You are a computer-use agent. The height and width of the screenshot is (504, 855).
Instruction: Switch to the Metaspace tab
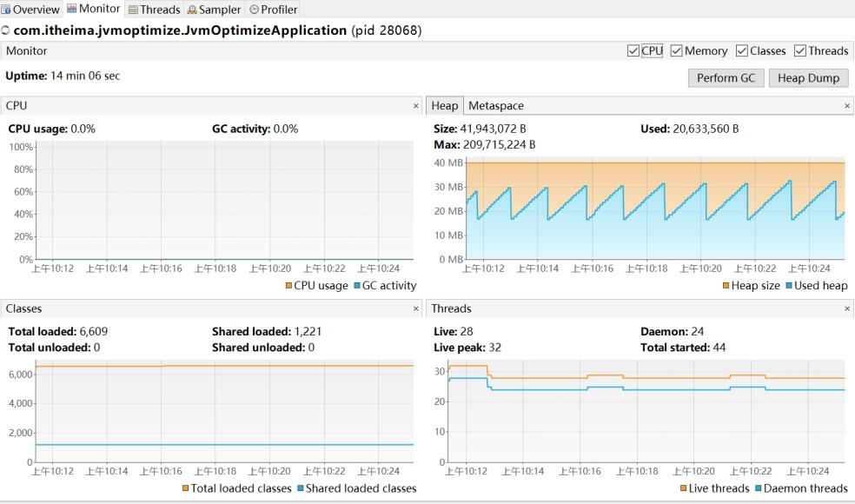coord(496,106)
